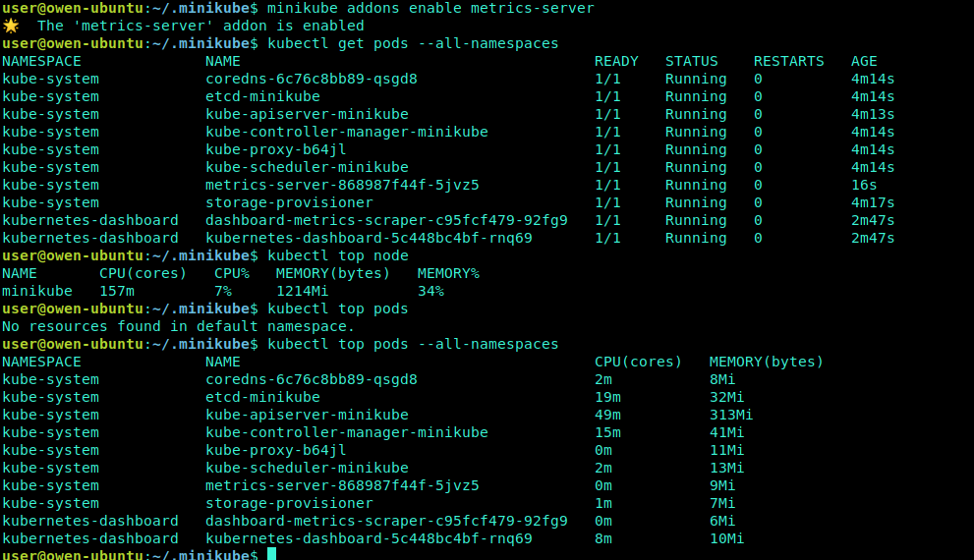The width and height of the screenshot is (974, 560).
Task: Click the RESTARTS column header
Action: click(x=789, y=62)
